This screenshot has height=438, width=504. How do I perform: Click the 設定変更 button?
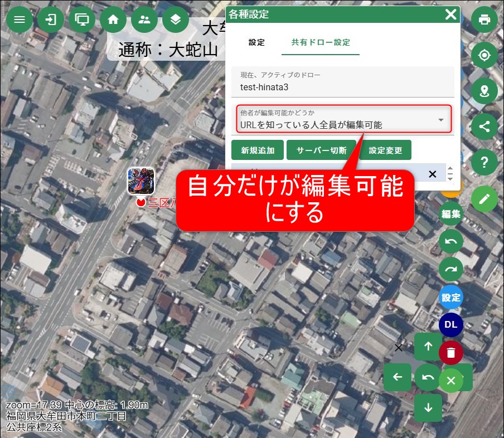385,150
